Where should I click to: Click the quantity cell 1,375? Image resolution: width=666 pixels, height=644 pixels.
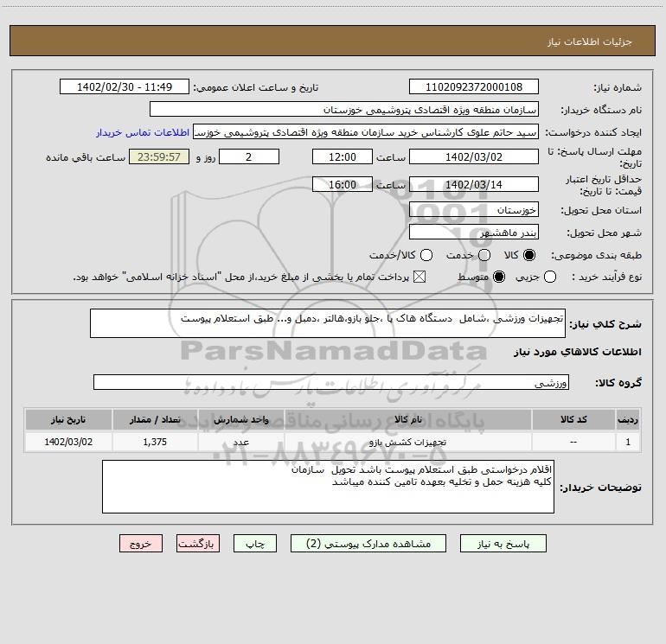click(155, 442)
